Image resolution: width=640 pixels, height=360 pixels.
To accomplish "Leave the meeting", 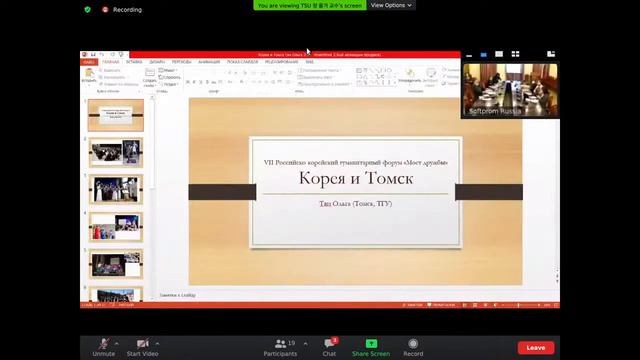I will coord(536,348).
